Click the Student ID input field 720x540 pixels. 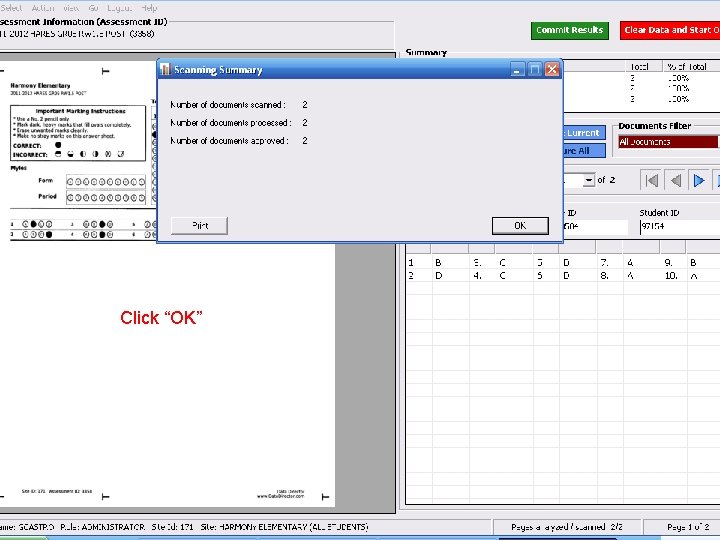[x=680, y=226]
